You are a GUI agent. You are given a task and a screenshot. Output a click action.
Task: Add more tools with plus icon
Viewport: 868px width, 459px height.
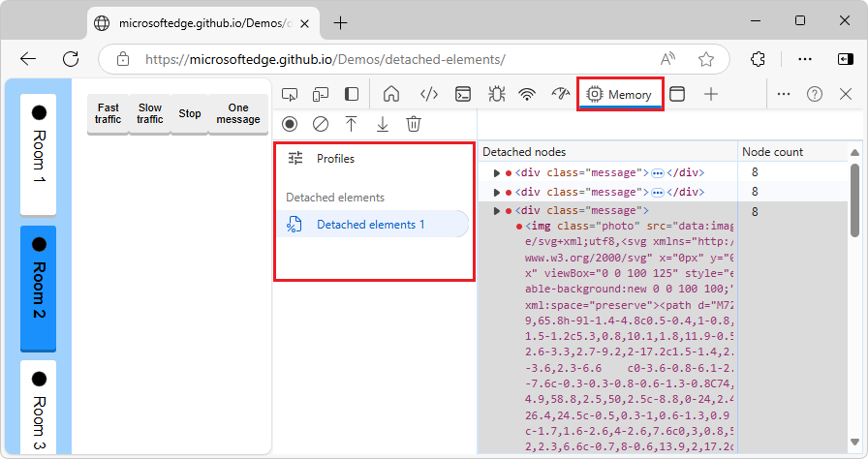click(711, 95)
